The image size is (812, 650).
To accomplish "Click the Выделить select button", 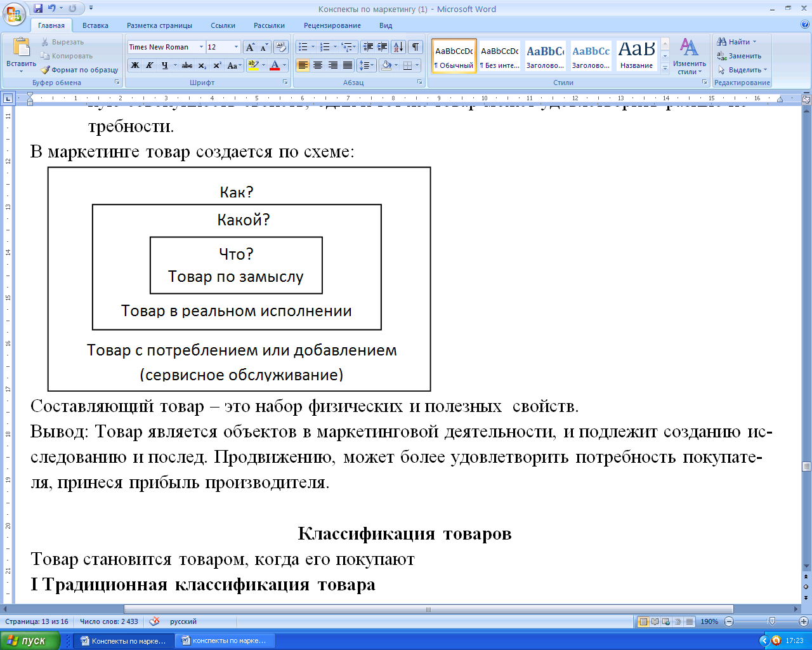I will (742, 70).
